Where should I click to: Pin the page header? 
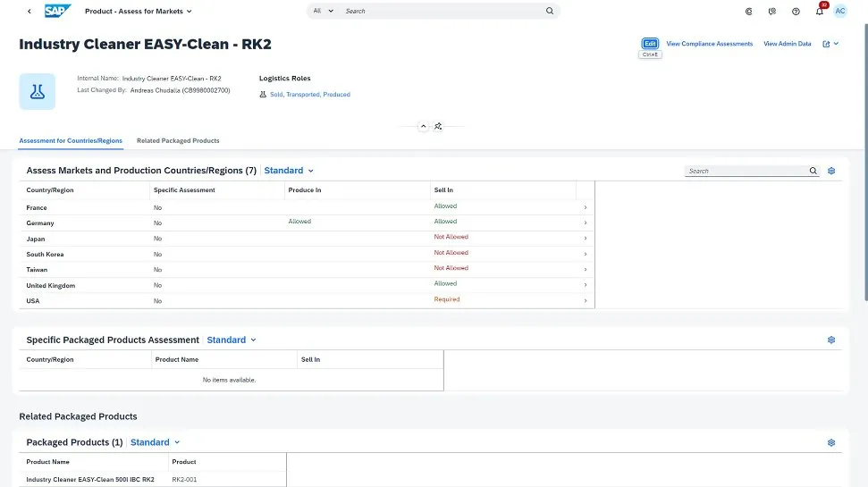coord(438,126)
